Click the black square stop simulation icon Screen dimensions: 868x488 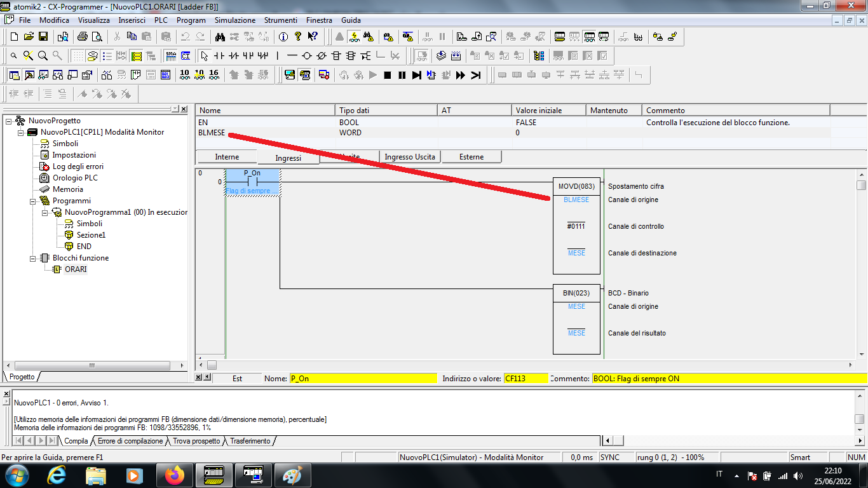(x=387, y=75)
